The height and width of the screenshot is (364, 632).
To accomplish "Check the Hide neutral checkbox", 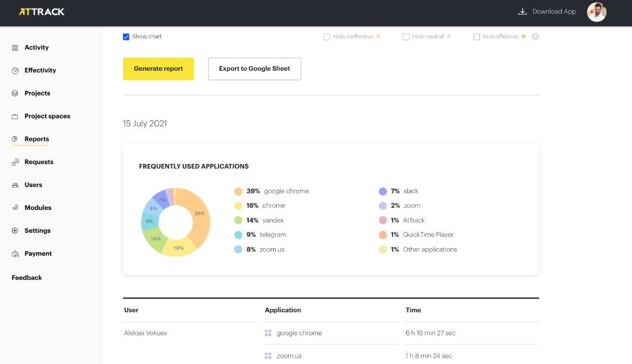I will point(406,37).
